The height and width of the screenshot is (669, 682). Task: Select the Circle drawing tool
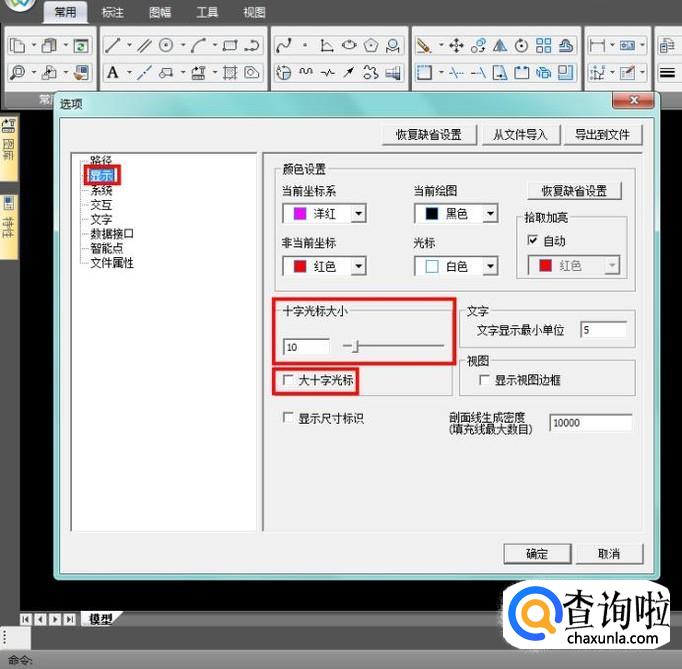point(166,45)
